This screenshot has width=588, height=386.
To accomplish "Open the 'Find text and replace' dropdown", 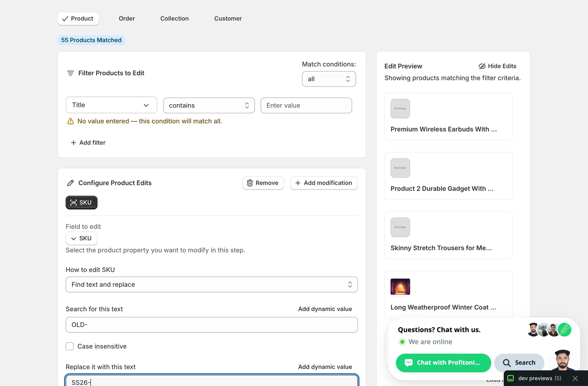I will pos(212,284).
